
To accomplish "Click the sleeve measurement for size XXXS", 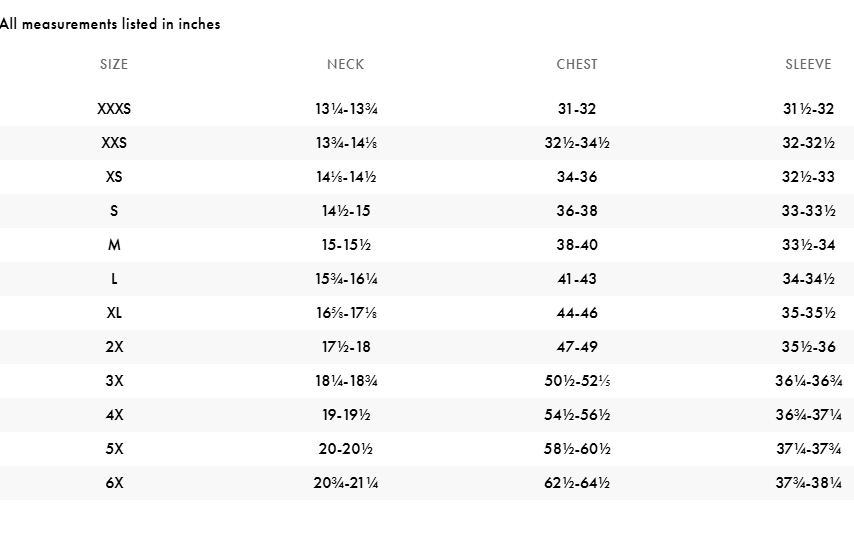I will [808, 109].
